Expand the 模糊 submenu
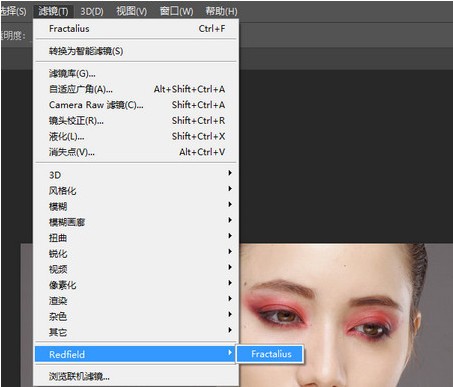453x387 pixels. coord(136,206)
